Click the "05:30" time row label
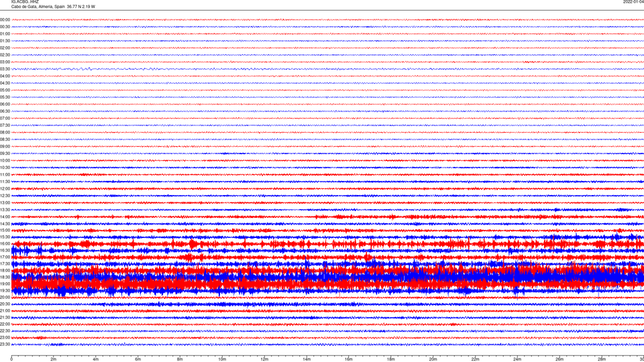Viewport: 644px width, 362px height. tap(5, 97)
